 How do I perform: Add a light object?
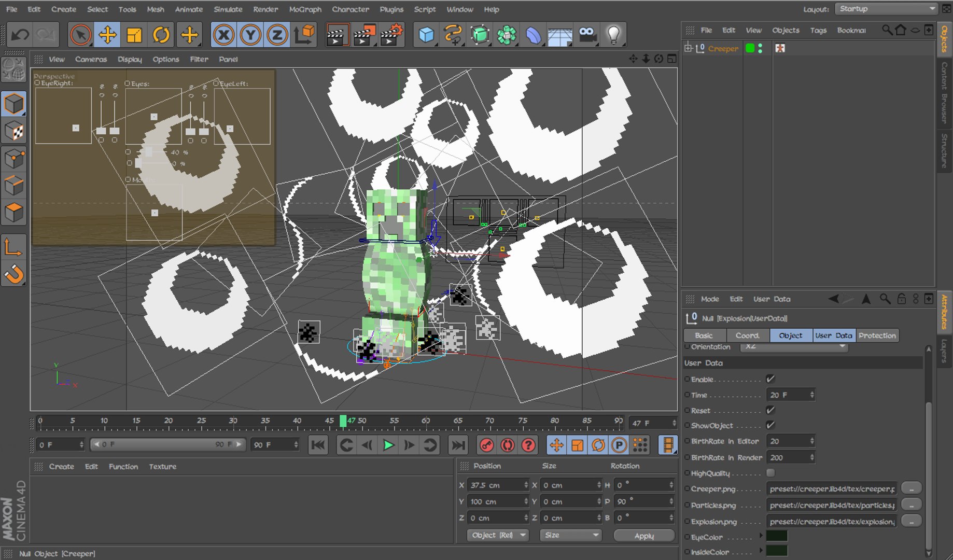[614, 35]
